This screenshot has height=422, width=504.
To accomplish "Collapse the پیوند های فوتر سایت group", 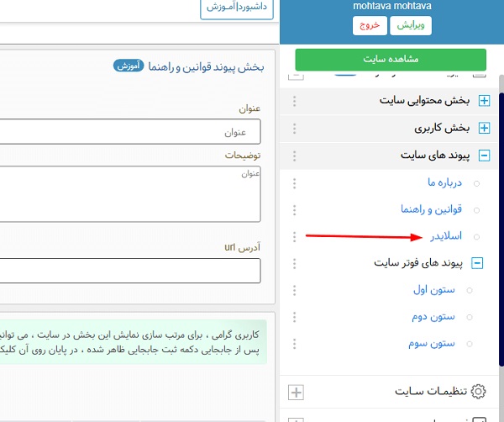I will (477, 263).
